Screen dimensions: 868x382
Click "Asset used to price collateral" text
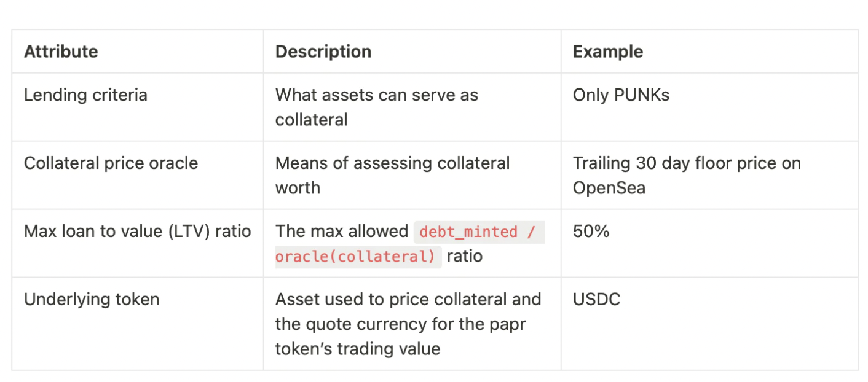408,300
